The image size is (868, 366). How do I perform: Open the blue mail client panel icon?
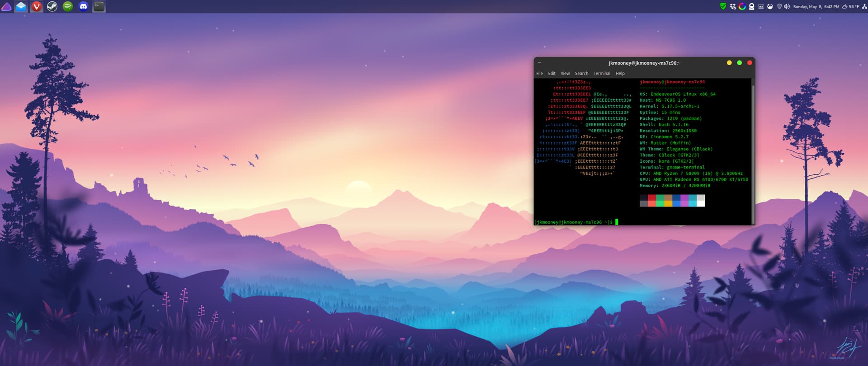[21, 6]
